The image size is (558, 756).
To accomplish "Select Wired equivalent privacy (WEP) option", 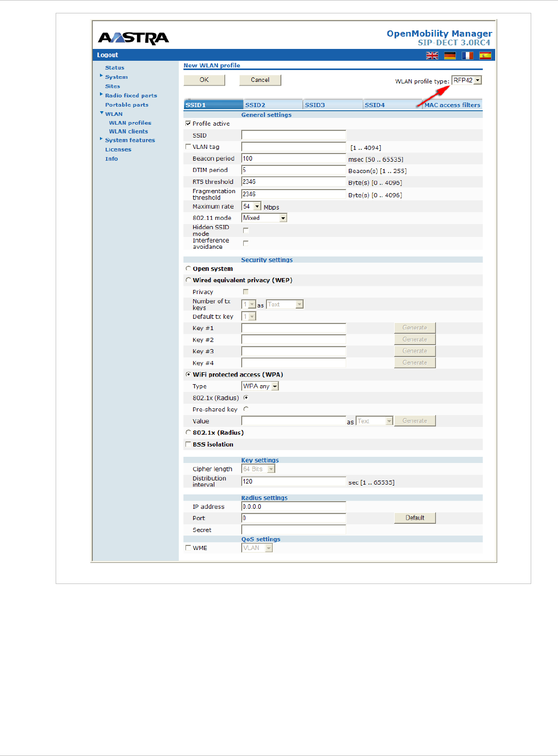I will pos(188,280).
